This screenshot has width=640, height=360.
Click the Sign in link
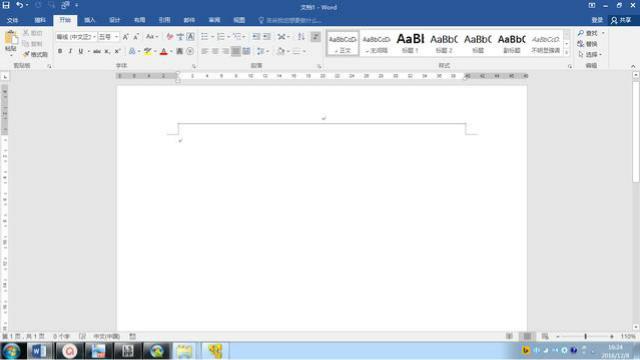pyautogui.click(x=597, y=20)
